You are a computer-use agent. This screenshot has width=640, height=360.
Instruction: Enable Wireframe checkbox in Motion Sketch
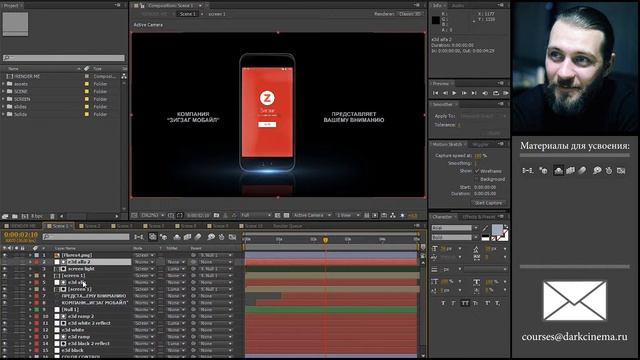477,171
